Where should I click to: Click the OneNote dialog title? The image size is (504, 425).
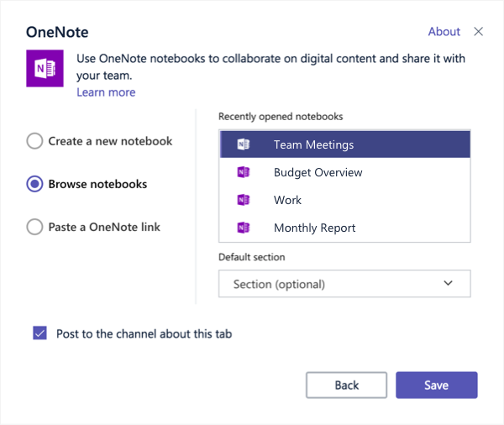[57, 32]
